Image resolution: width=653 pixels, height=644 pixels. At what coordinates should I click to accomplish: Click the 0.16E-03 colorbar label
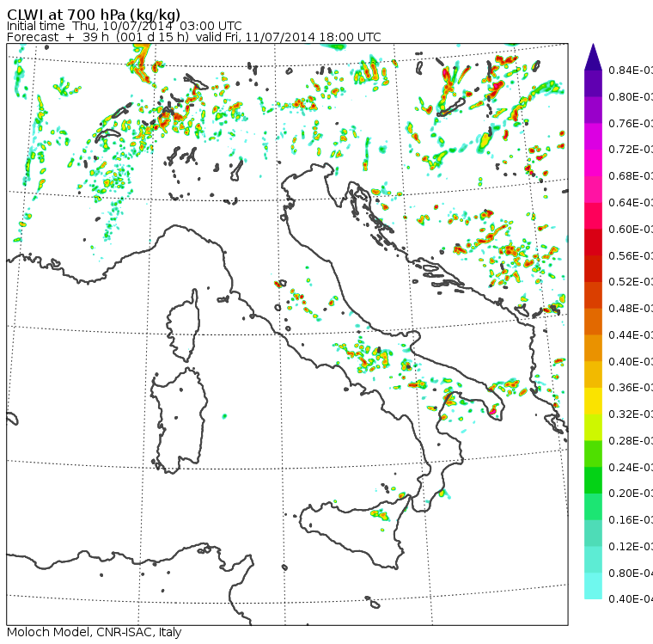[631, 520]
